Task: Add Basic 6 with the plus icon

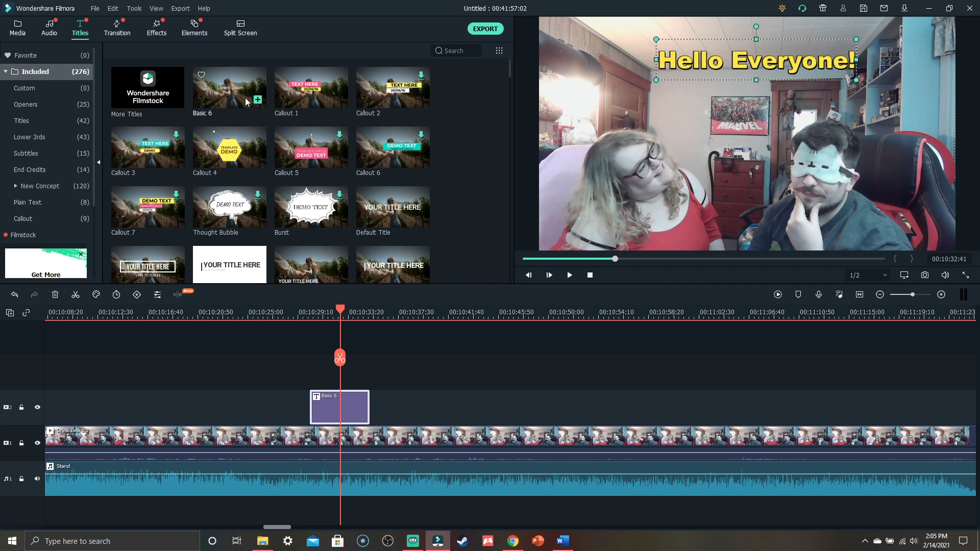Action: pyautogui.click(x=258, y=99)
